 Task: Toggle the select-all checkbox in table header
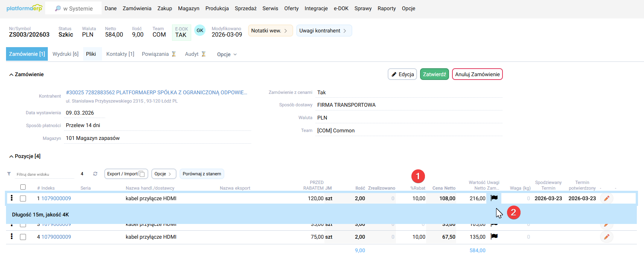(23, 187)
